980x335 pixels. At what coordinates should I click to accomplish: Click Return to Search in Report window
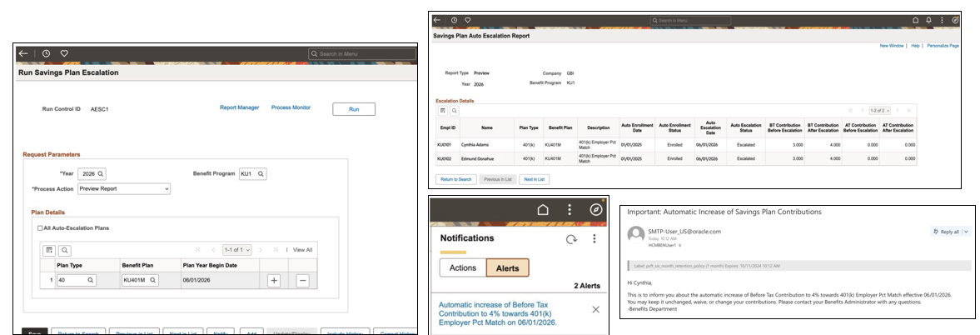coord(456,179)
